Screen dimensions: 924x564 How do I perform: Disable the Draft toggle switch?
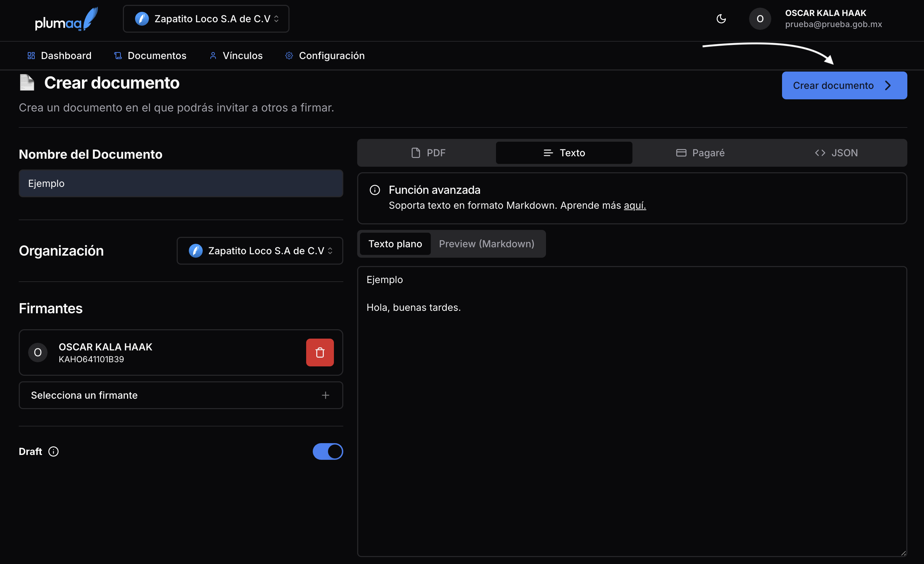(x=327, y=451)
